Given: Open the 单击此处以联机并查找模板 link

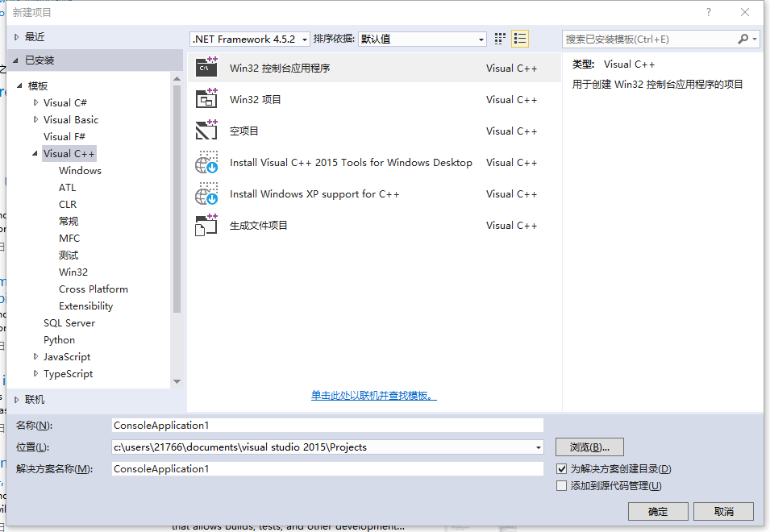Looking at the screenshot, I should tap(373, 396).
